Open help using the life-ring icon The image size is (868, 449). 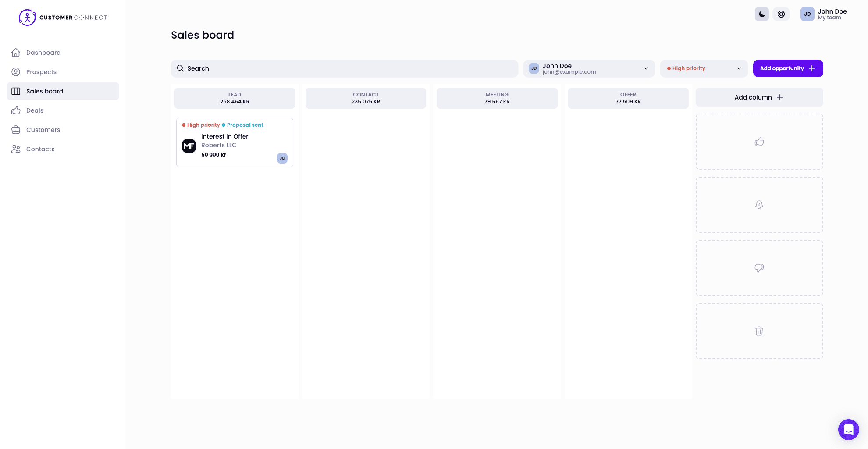point(781,14)
